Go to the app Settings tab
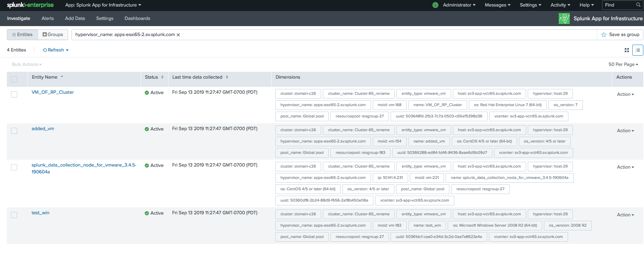The height and width of the screenshot is (273, 644). (105, 19)
